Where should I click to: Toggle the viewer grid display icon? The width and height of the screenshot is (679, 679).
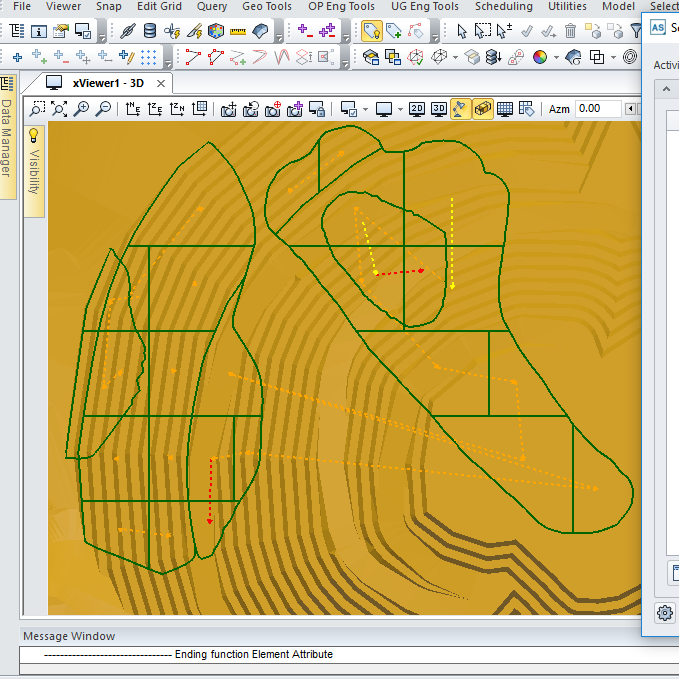pos(504,109)
